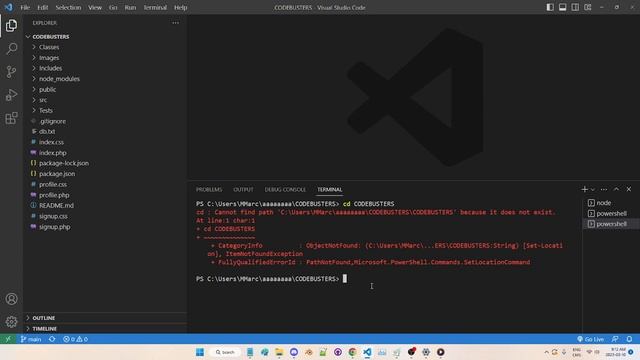640x360 pixels.
Task: Expand the public folder
Action: pos(105,89)
